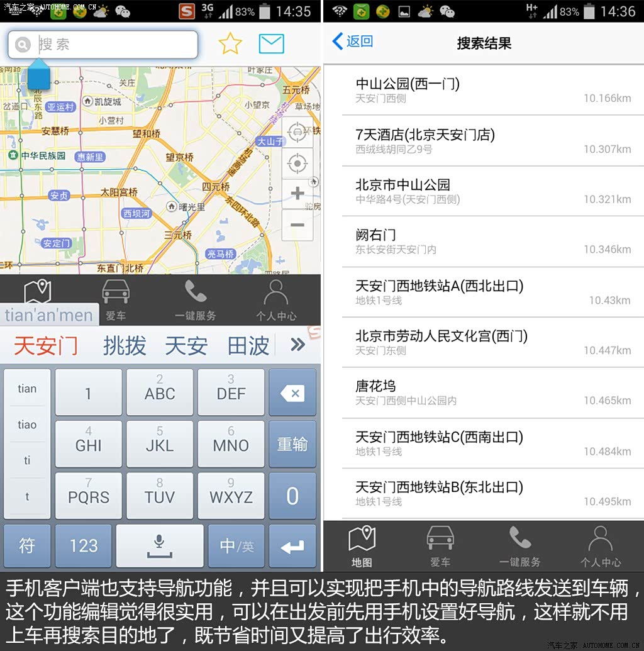Go back with 返回 button
This screenshot has height=651, width=644.
353,41
